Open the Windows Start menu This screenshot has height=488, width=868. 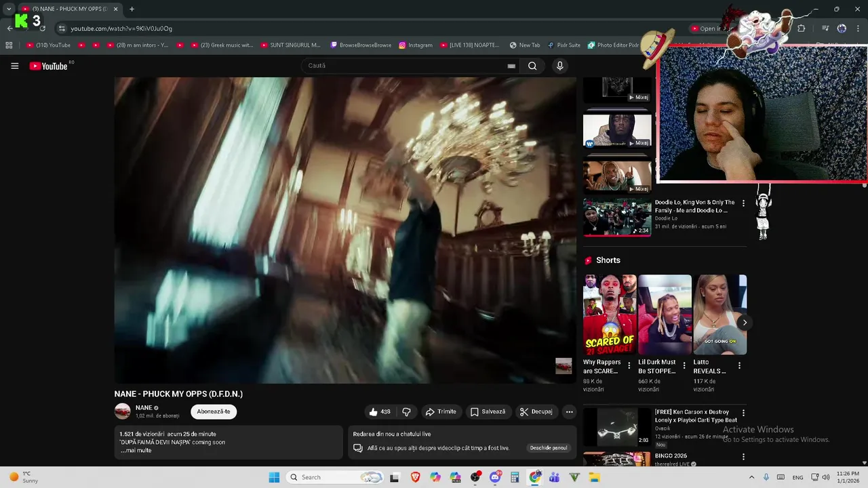[x=274, y=477]
